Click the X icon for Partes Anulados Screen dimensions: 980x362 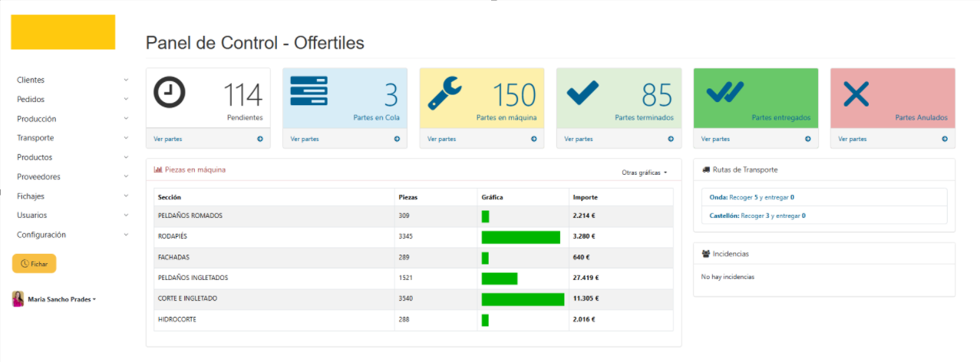tap(856, 94)
